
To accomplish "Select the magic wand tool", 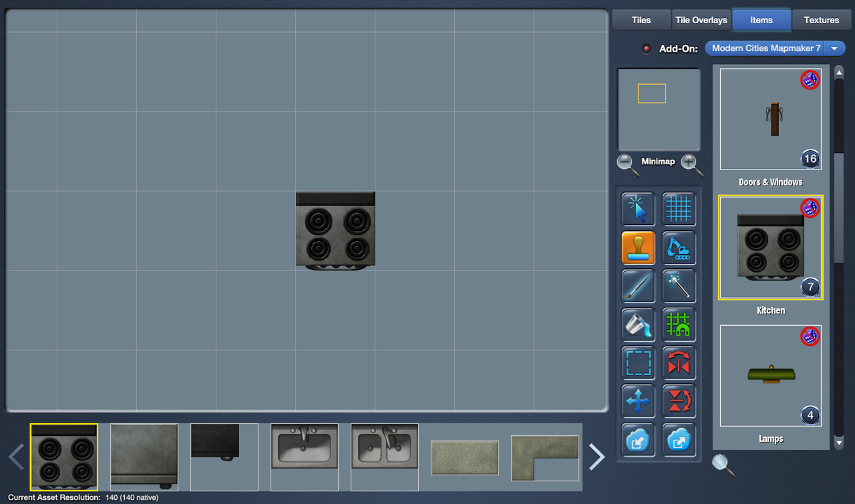I will point(679,286).
